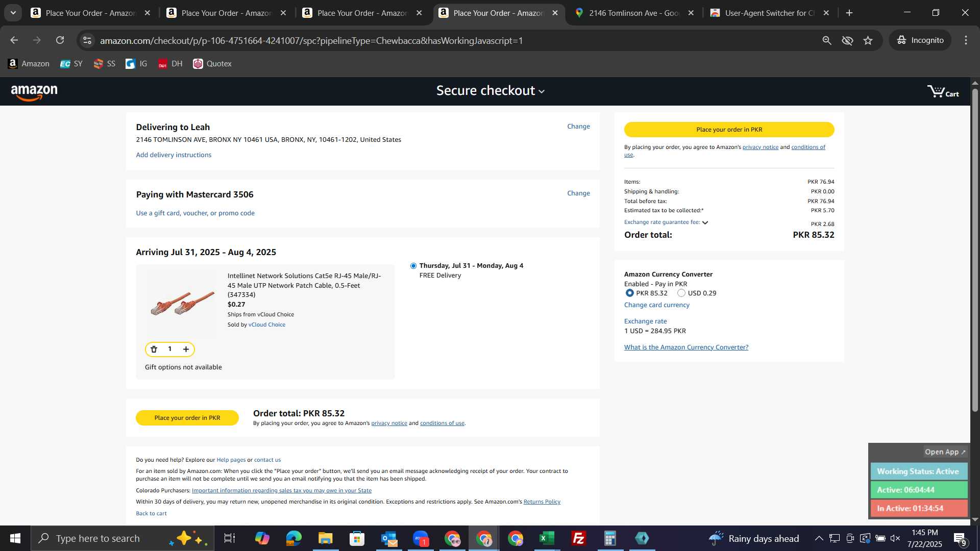980x551 pixels.
Task: Change the delivery address
Action: [x=578, y=127]
